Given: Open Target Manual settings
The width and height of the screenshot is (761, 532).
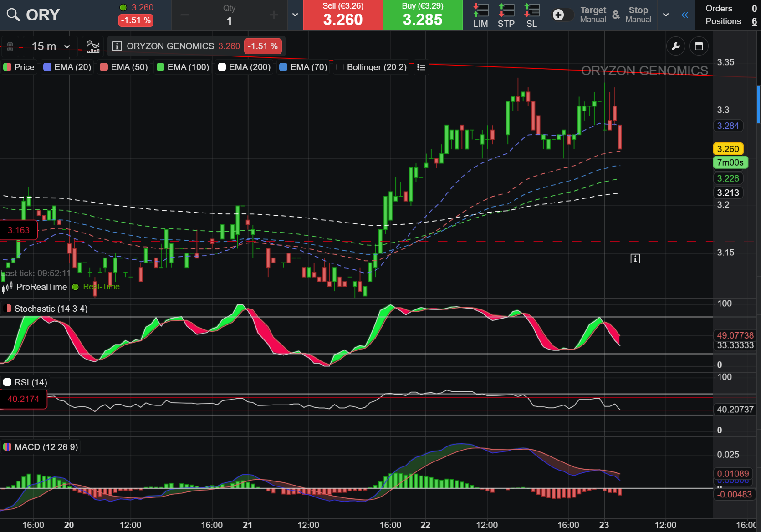Looking at the screenshot, I should pos(593,15).
